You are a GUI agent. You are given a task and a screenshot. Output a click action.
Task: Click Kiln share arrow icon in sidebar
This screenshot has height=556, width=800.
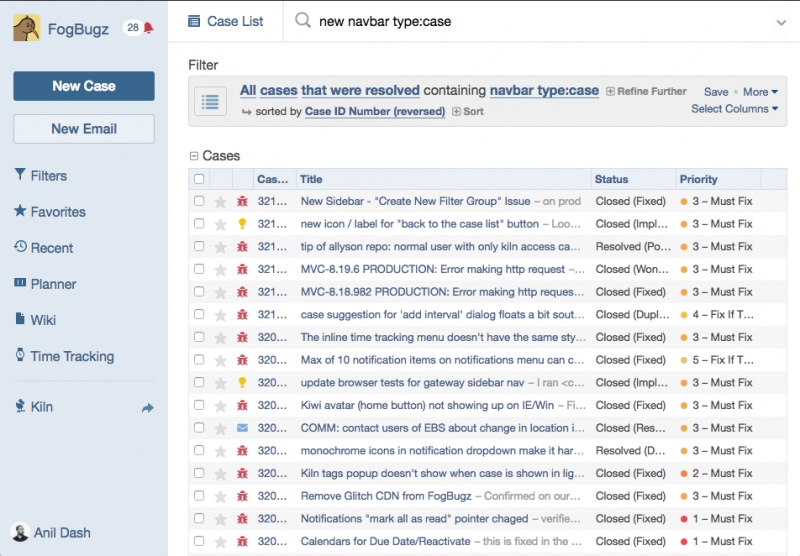(147, 408)
